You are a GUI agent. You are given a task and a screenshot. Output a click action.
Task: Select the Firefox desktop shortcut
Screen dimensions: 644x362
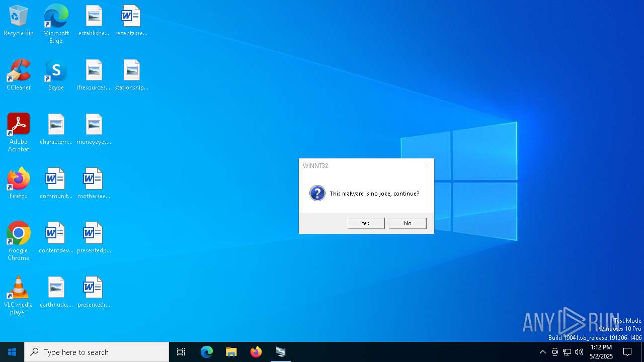click(x=19, y=184)
